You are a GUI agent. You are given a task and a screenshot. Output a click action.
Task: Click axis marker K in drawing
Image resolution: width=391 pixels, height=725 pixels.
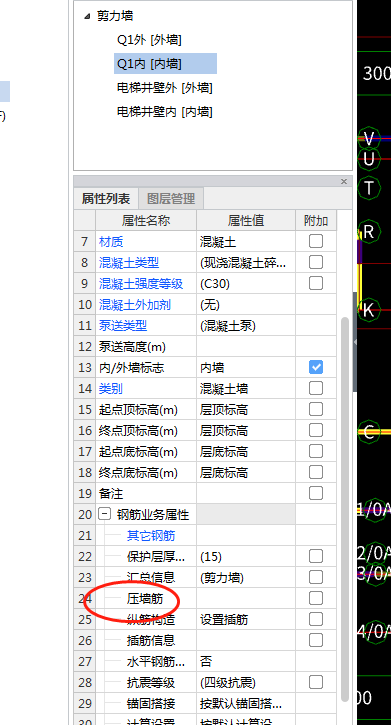(369, 309)
